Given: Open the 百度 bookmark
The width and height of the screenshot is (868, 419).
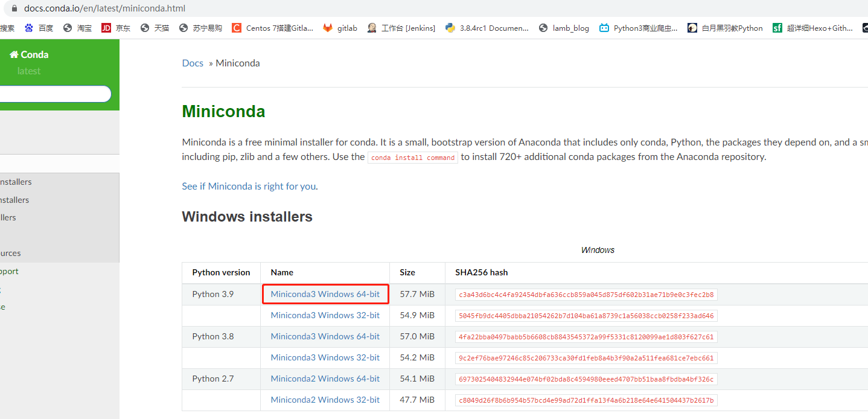Looking at the screenshot, I should click(39, 28).
